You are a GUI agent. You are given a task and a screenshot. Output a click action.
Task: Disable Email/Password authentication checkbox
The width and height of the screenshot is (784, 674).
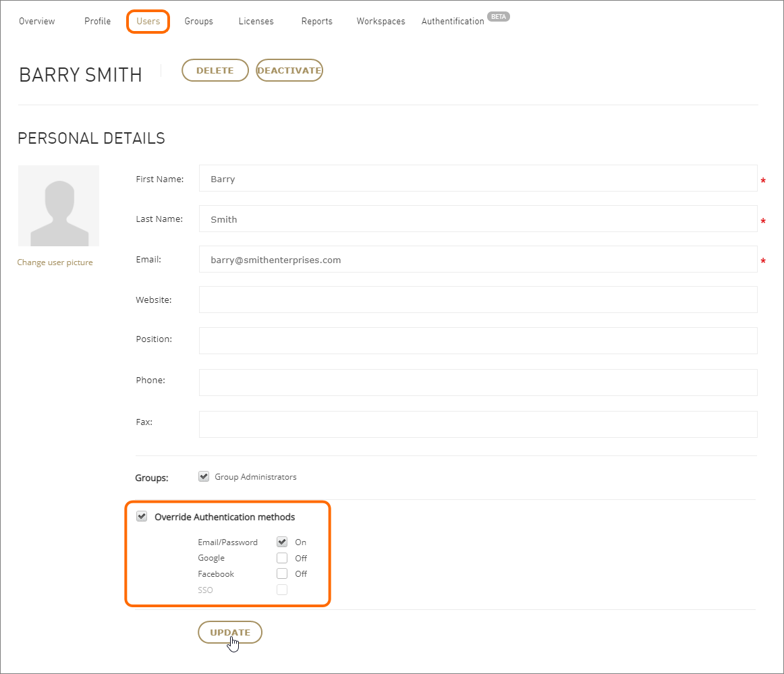click(x=282, y=542)
